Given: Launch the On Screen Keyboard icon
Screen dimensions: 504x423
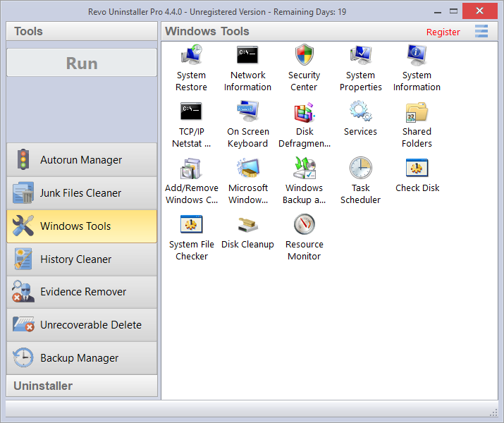Looking at the screenshot, I should tap(247, 111).
